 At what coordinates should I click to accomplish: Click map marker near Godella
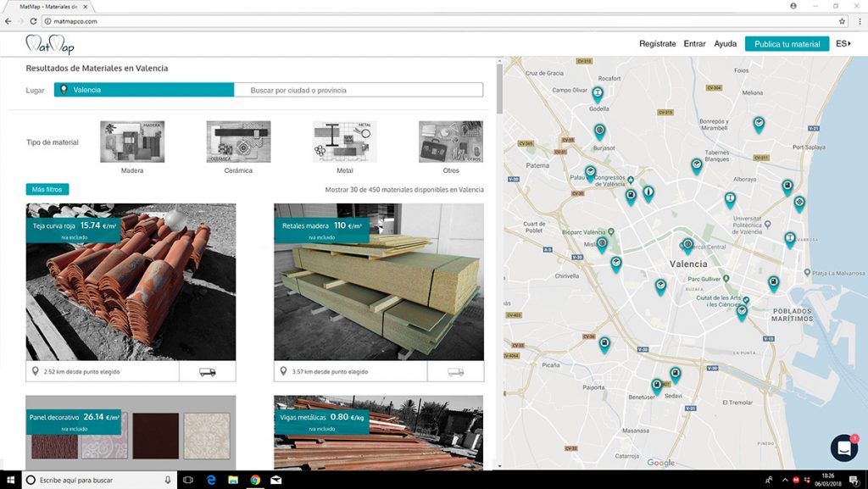[x=598, y=95]
